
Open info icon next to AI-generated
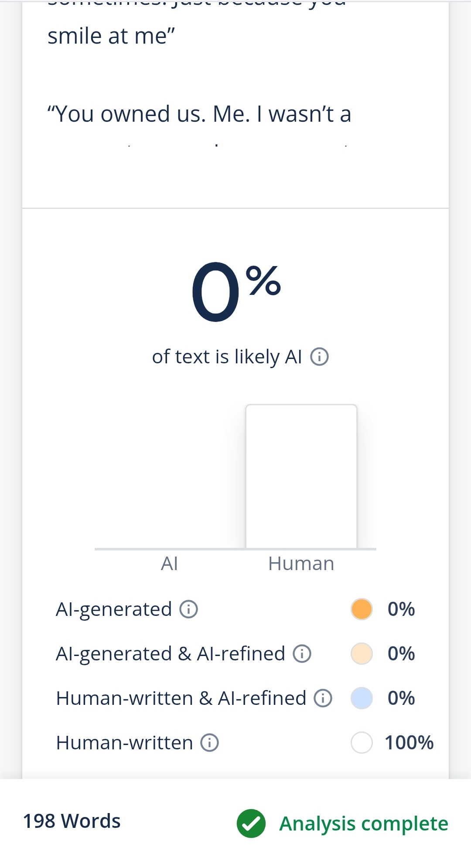[189, 609]
